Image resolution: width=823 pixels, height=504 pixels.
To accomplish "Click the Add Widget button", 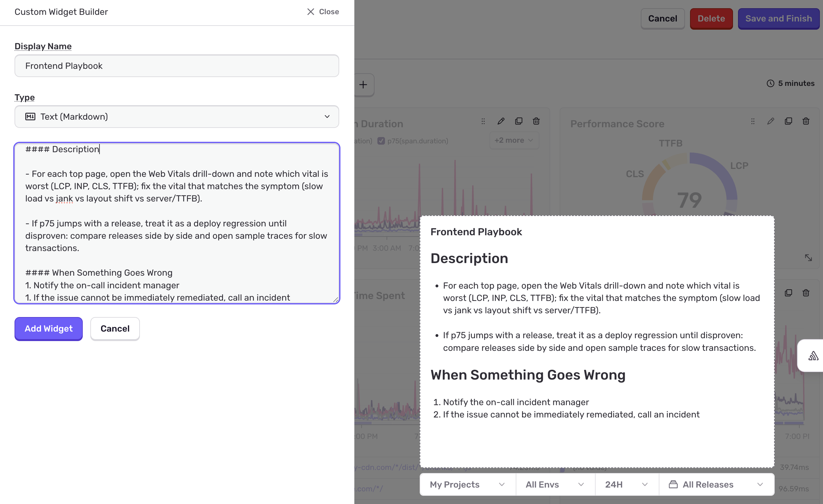I will point(48,329).
